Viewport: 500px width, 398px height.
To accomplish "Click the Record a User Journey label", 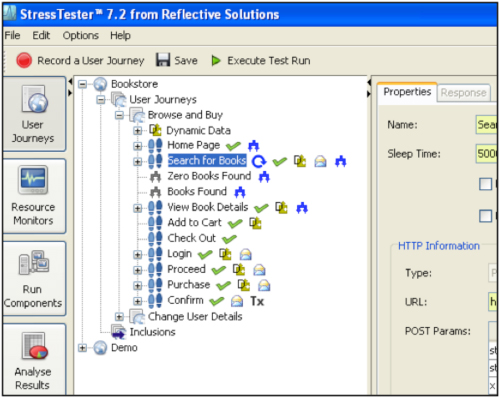I will [90, 61].
